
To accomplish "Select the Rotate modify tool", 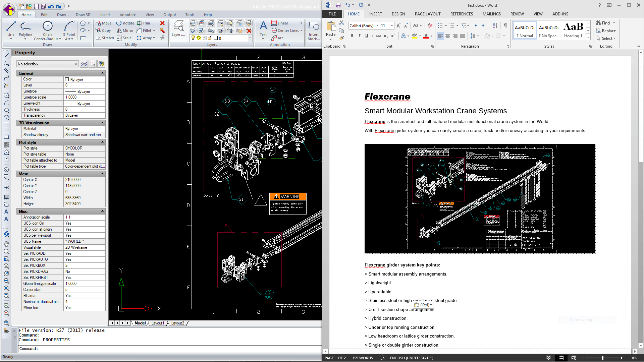I will [125, 23].
